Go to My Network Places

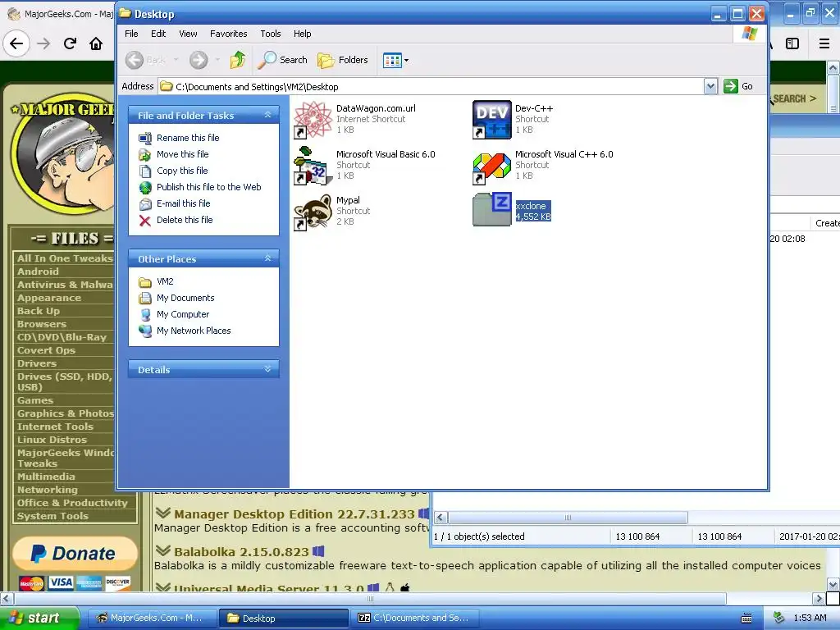(x=194, y=331)
